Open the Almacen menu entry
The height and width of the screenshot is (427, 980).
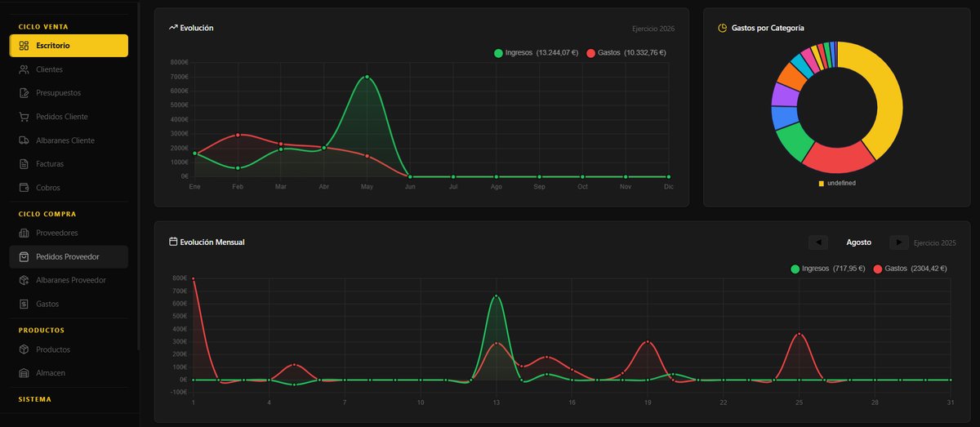[69, 373]
